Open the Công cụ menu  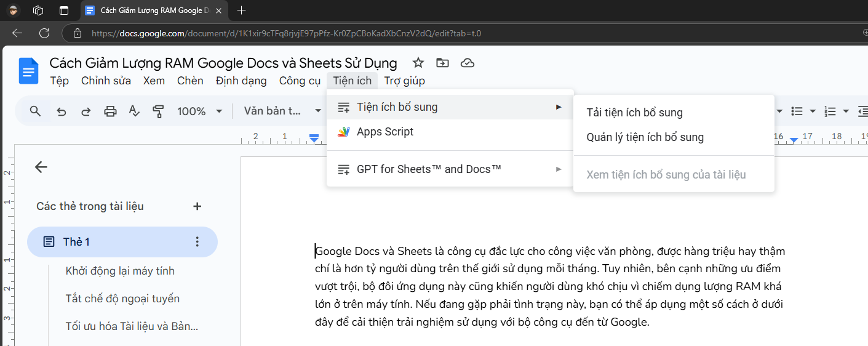[300, 81]
